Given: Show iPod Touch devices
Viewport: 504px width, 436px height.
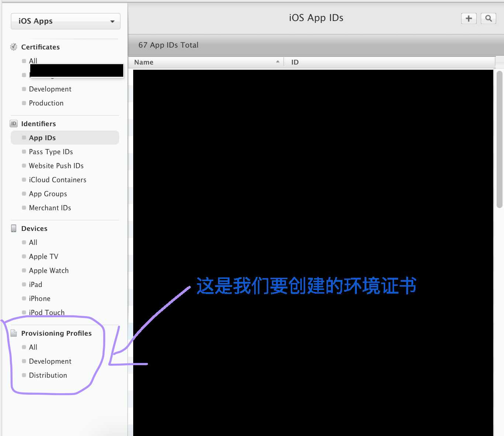Looking at the screenshot, I should [x=46, y=312].
